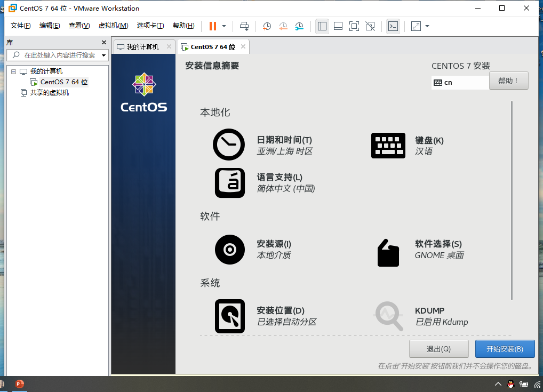
Task: Click the 开始安装(B) button
Action: pos(505,349)
